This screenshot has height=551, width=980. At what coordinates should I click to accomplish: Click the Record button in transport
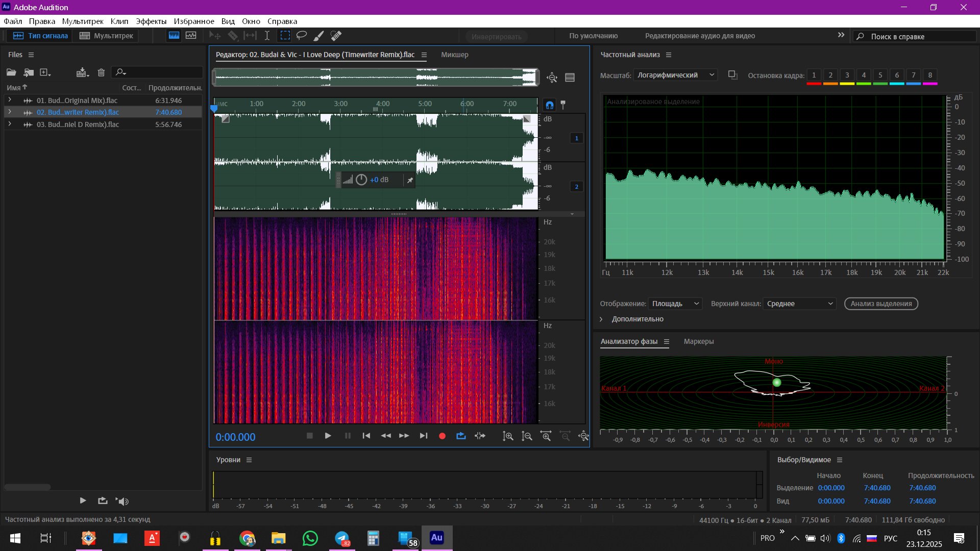coord(442,436)
